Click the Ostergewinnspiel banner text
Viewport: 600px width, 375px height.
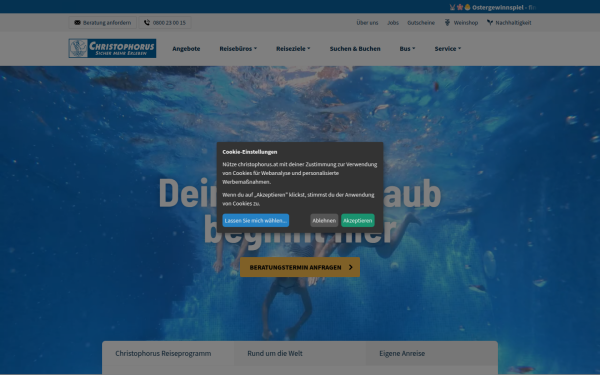pyautogui.click(x=498, y=7)
